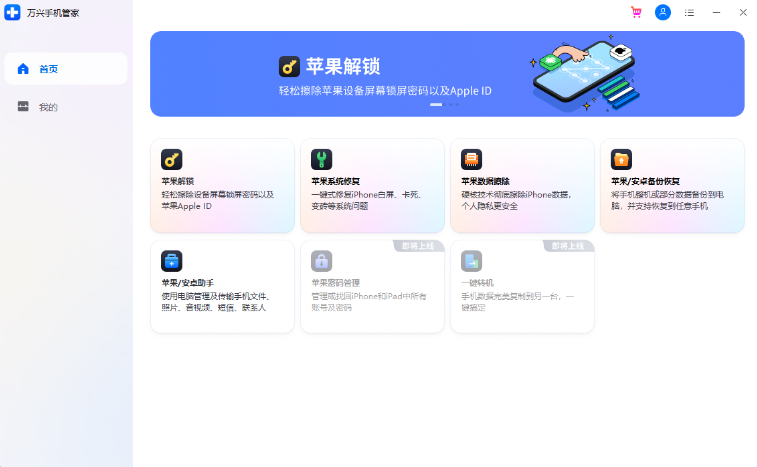The width and height of the screenshot is (757, 467).
Task: Open the user account avatar
Action: [x=663, y=12]
